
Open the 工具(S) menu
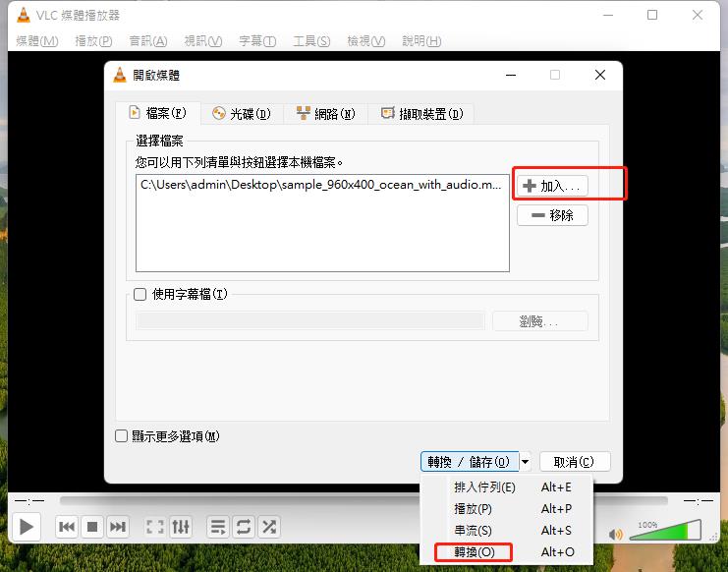tap(311, 41)
